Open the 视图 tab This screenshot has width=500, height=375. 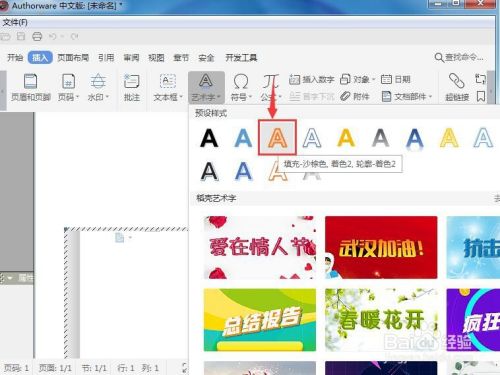coord(156,57)
